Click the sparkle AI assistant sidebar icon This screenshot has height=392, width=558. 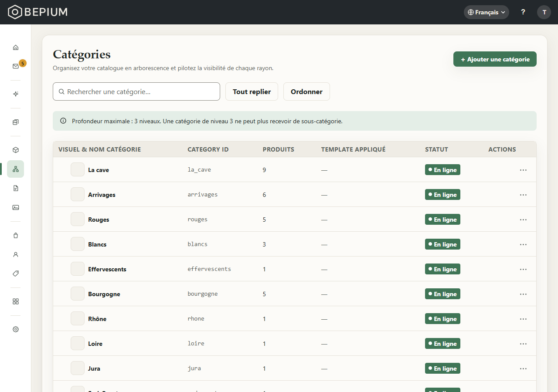click(x=16, y=94)
